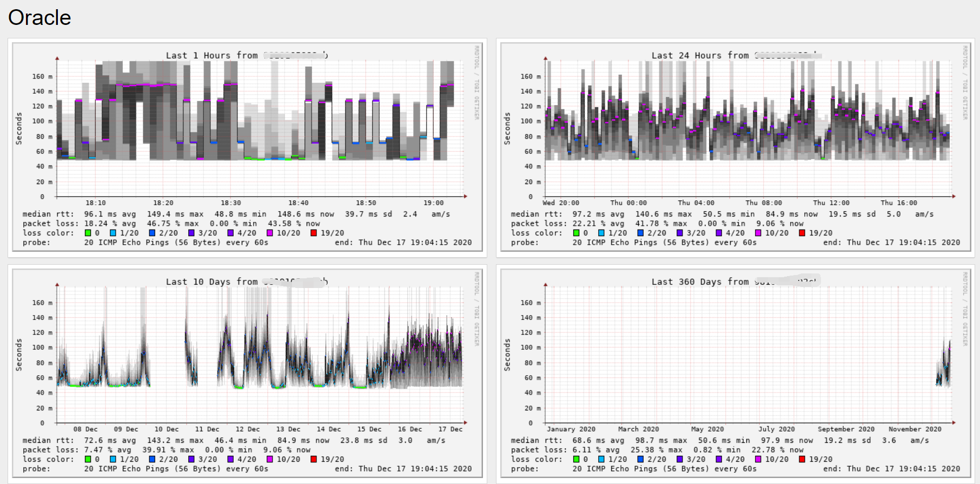Click the November 2020 axis label

[x=915, y=429]
